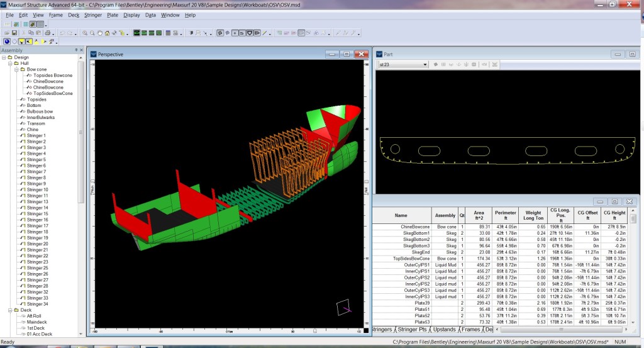
Task: Click the last icon in Part window toolbar
Action: (x=495, y=65)
